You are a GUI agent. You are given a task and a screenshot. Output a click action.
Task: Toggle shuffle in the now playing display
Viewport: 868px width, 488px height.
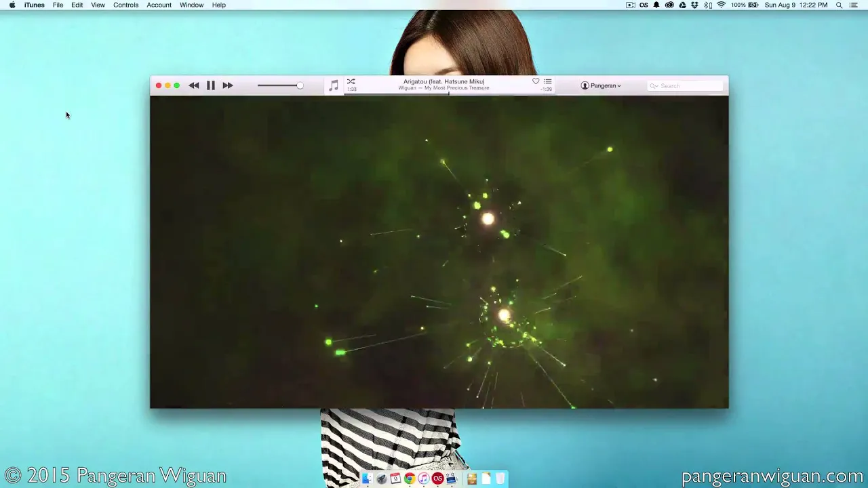click(x=351, y=81)
